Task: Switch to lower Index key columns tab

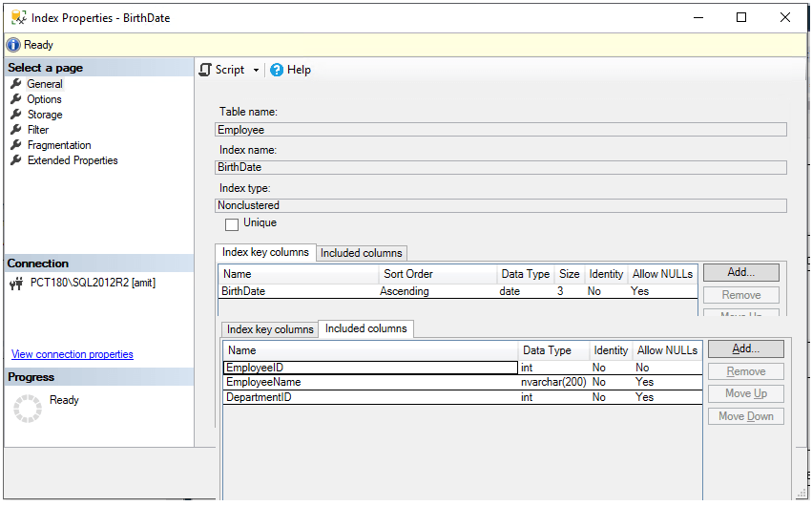Action: pos(270,329)
